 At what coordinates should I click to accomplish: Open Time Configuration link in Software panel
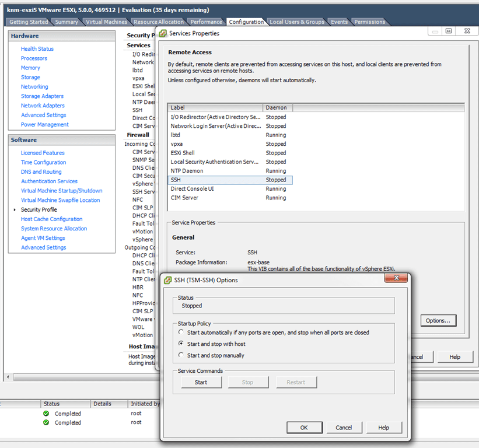pos(43,162)
